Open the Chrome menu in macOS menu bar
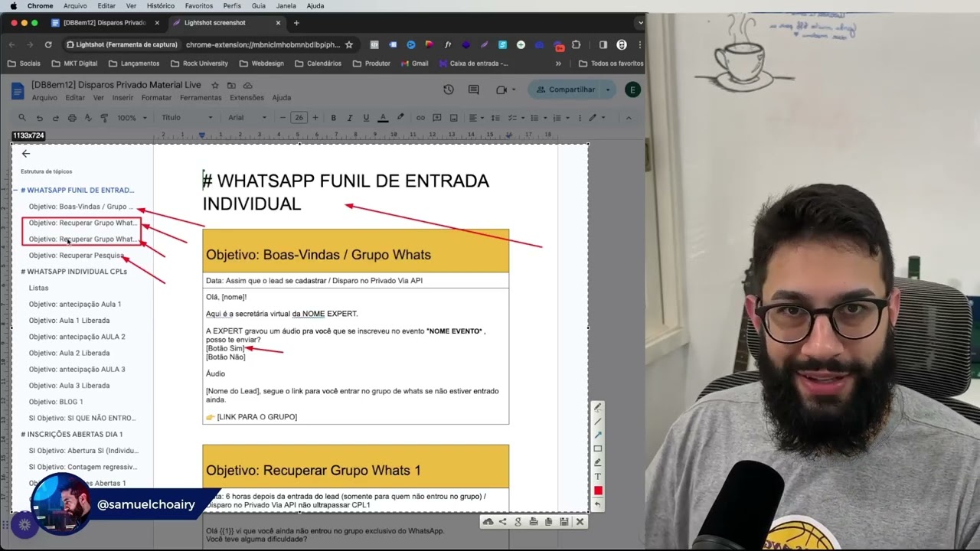 pyautogui.click(x=40, y=5)
